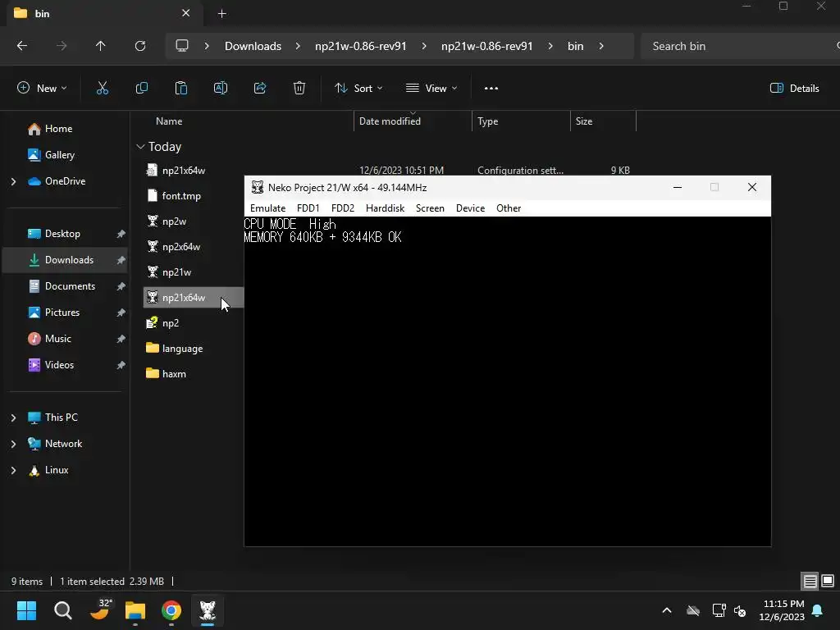
Task: Open Videos in the sidebar
Action: [x=59, y=365]
